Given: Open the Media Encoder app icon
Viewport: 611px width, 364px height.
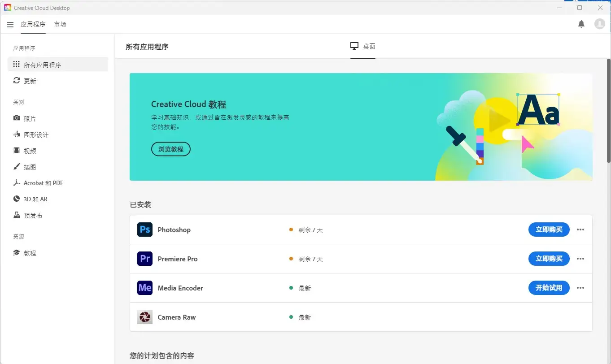Looking at the screenshot, I should (144, 288).
